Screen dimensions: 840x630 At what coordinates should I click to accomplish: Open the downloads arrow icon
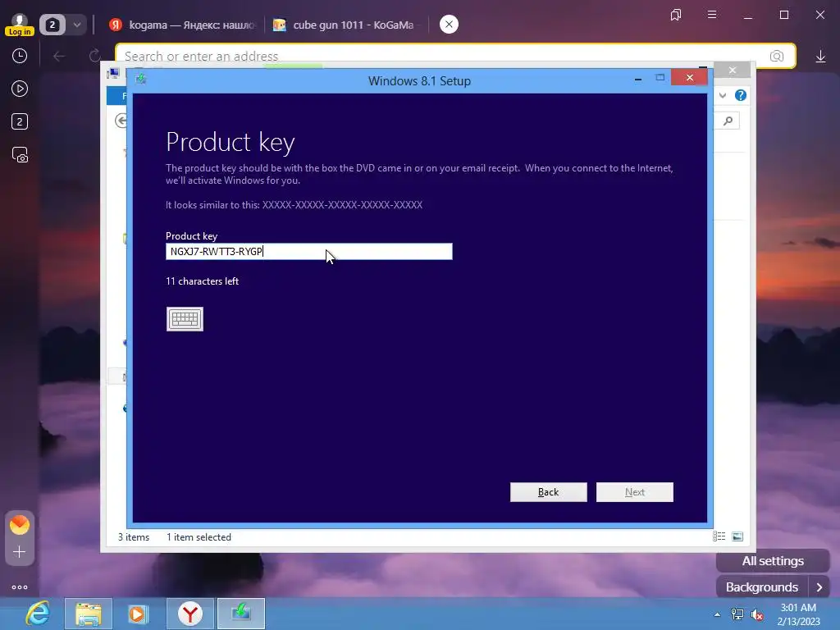820,57
